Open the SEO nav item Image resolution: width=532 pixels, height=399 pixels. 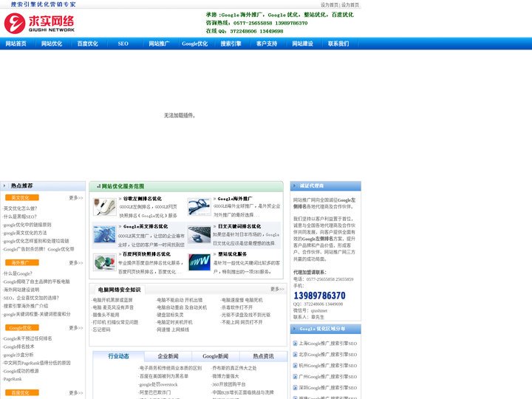[123, 44]
